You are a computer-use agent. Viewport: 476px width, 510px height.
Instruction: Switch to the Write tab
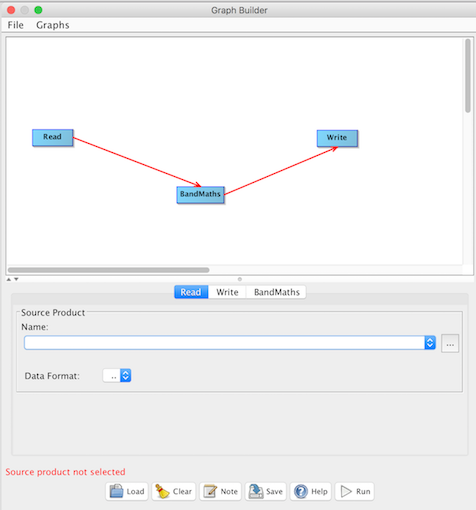click(227, 292)
